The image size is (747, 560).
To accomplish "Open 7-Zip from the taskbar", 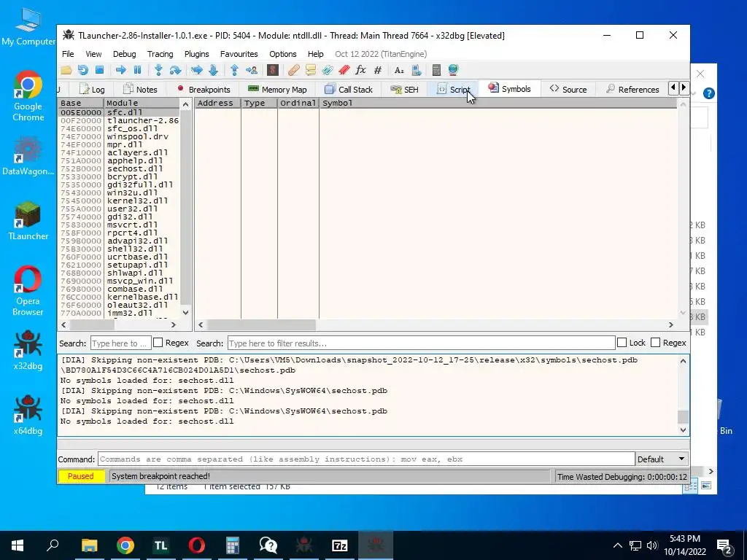I will coord(340,545).
